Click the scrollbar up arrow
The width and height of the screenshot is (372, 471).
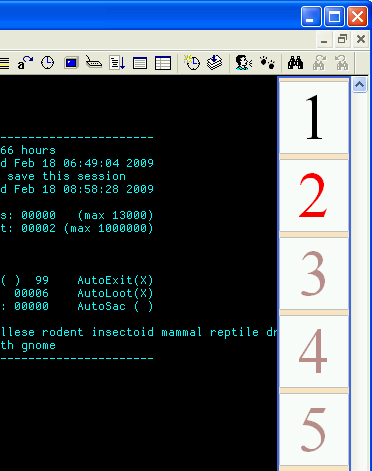[x=359, y=85]
